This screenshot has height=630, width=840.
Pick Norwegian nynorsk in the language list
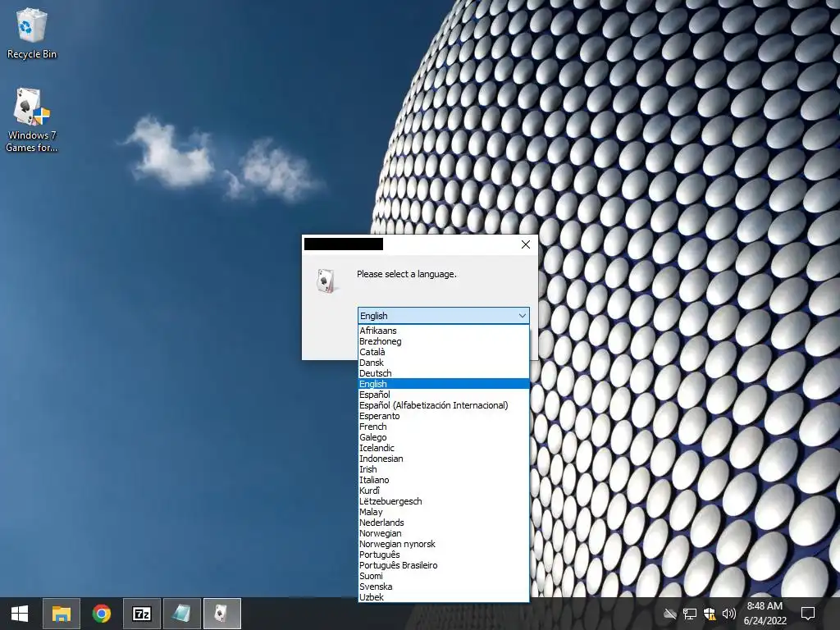click(x=444, y=544)
